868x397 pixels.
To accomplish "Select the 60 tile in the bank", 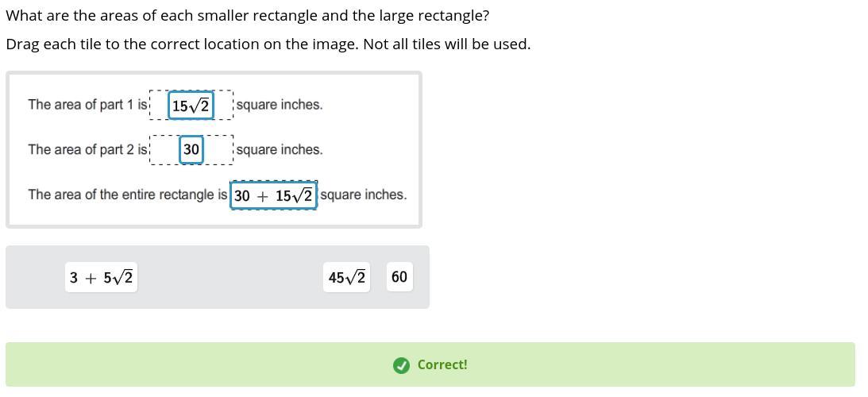I will pyautogui.click(x=399, y=277).
